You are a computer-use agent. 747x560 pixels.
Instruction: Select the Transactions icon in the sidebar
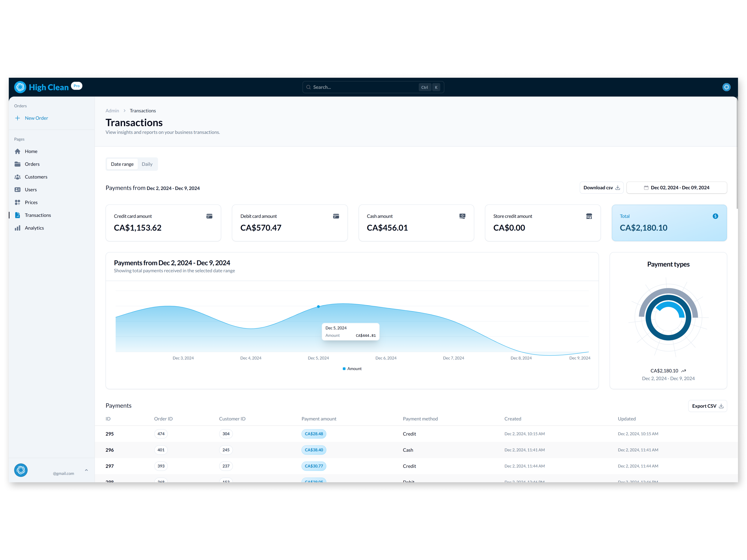pos(18,215)
